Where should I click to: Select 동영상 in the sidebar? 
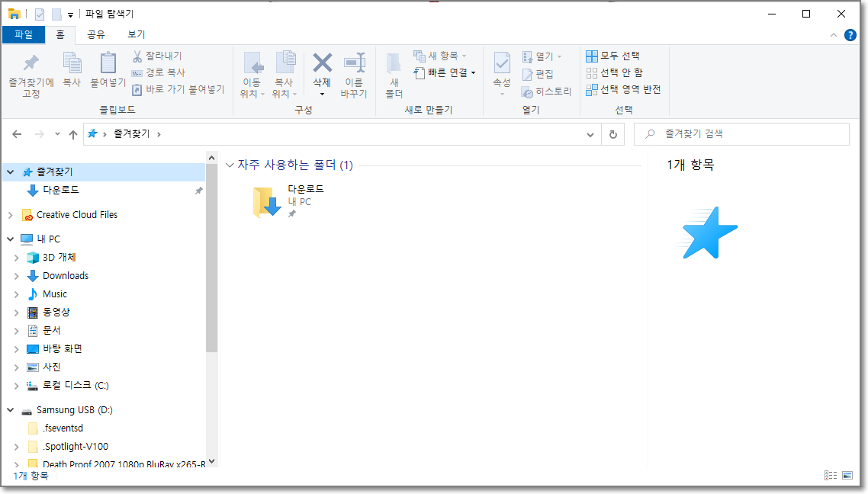[x=56, y=312]
